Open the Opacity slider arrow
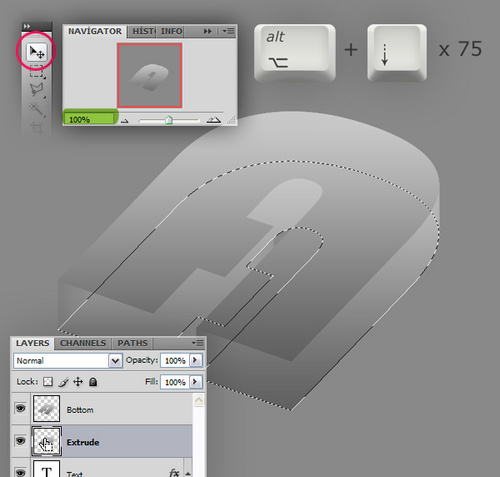The image size is (500, 477). pos(196,360)
